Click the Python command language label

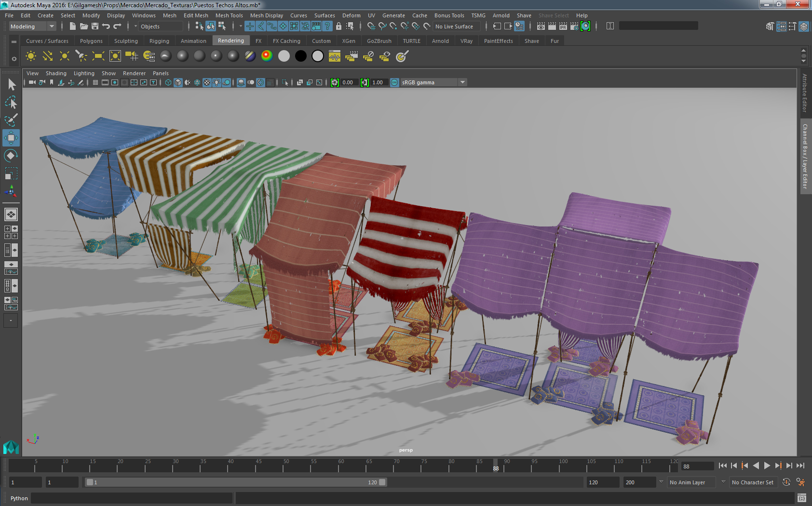click(19, 498)
